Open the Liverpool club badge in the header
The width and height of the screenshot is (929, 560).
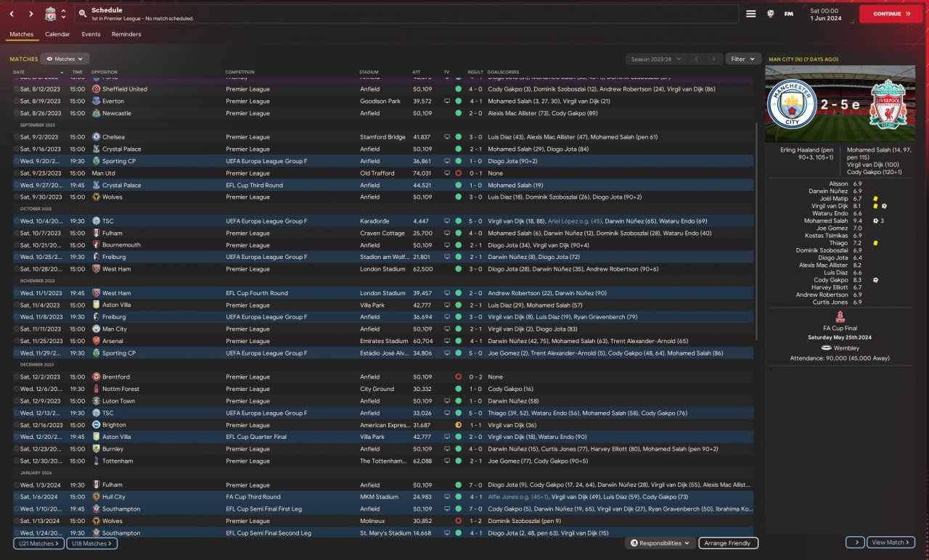point(50,14)
